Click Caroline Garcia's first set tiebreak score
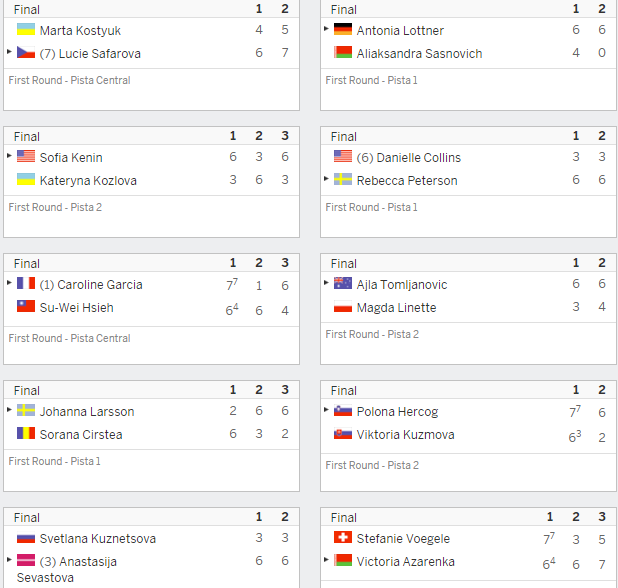The image size is (618, 588). click(x=232, y=284)
